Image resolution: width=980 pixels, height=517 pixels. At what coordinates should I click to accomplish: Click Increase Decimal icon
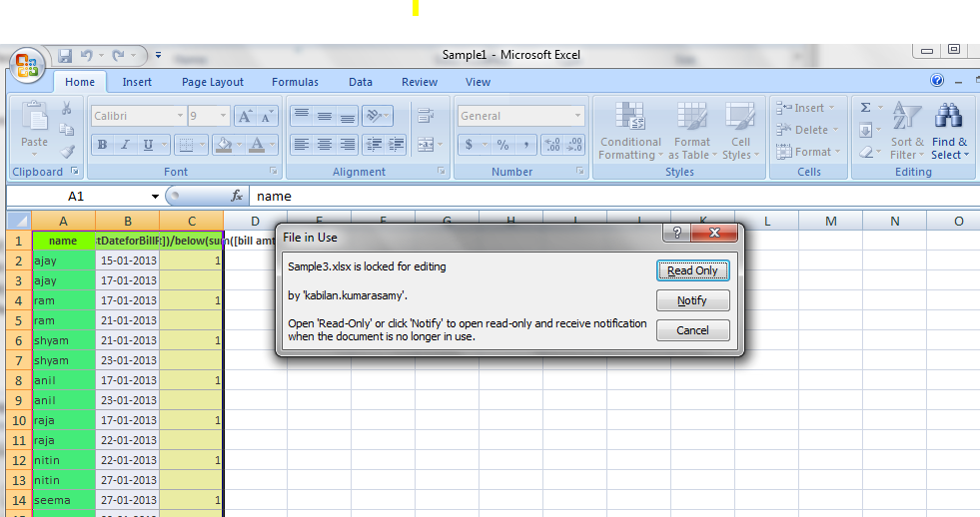(552, 145)
